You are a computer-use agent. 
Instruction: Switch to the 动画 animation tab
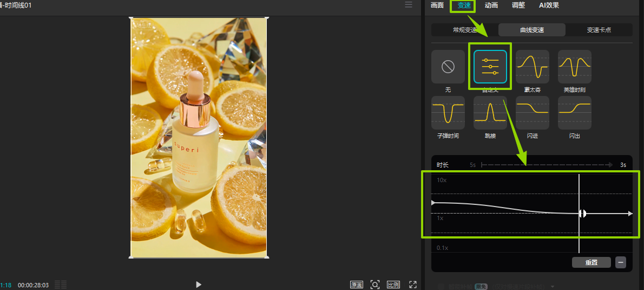click(x=491, y=5)
